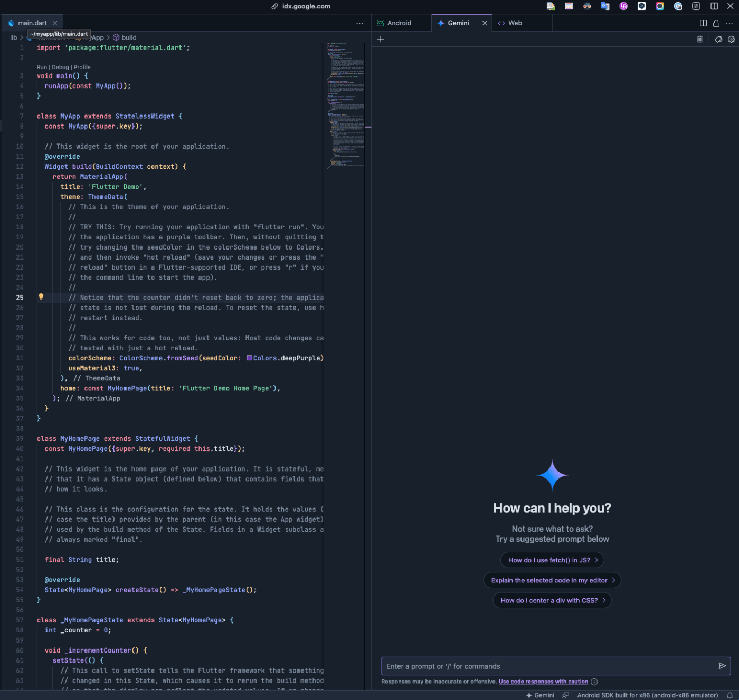
Task: Click 'Run' above the main function
Action: coord(41,67)
